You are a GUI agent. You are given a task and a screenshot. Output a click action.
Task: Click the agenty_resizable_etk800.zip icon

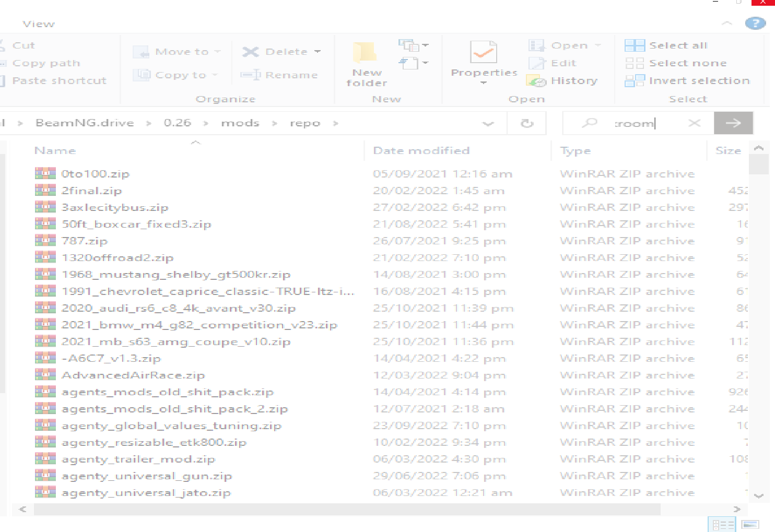45,442
